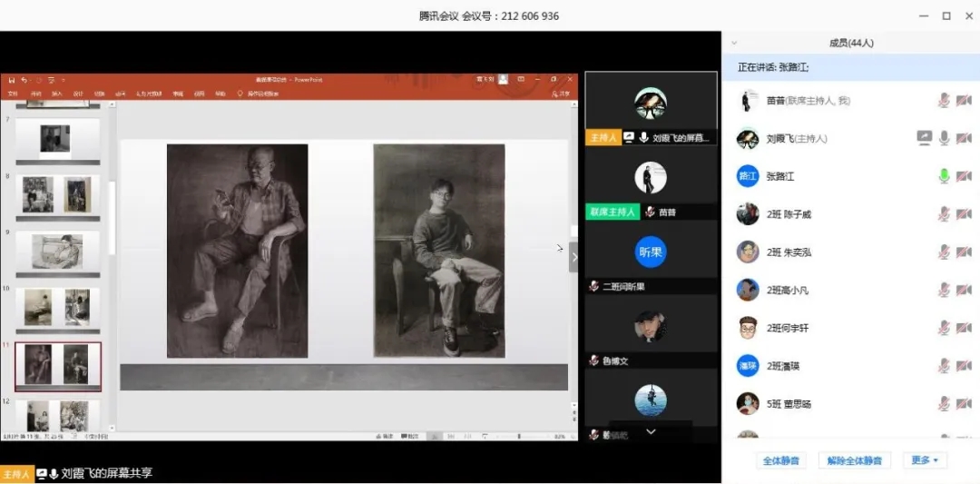Click camera icon for 2班高小凡
The height and width of the screenshot is (484, 980).
tap(964, 291)
